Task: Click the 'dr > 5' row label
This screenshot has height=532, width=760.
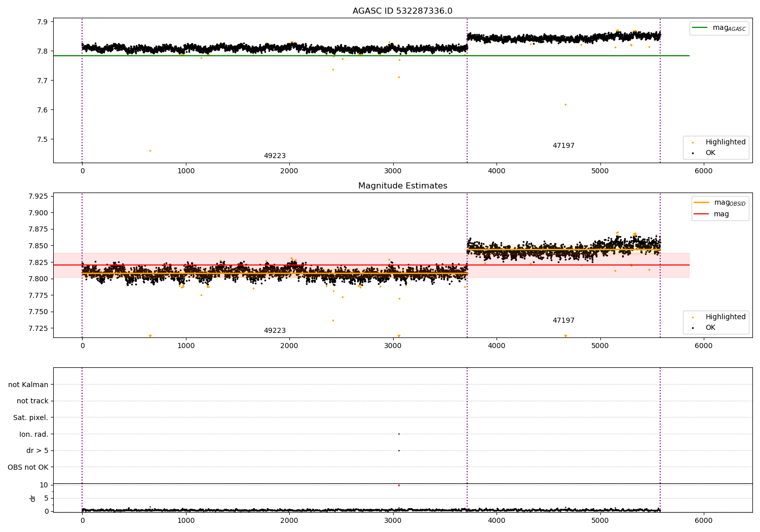Action: [37, 450]
